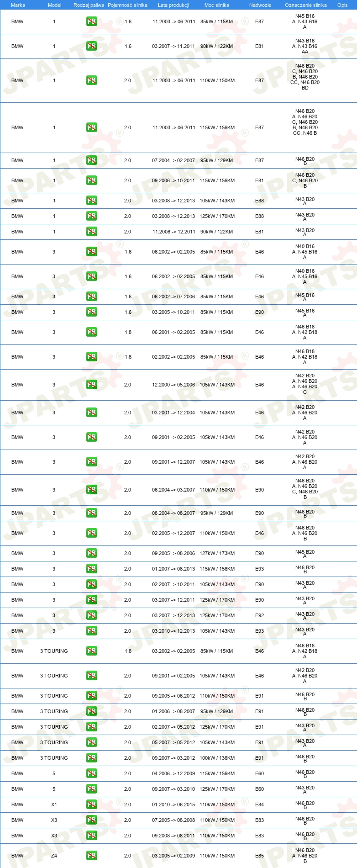Click date range 07.2005 -> 08.2008
Viewport: 357px width, 868px height.
(x=173, y=820)
